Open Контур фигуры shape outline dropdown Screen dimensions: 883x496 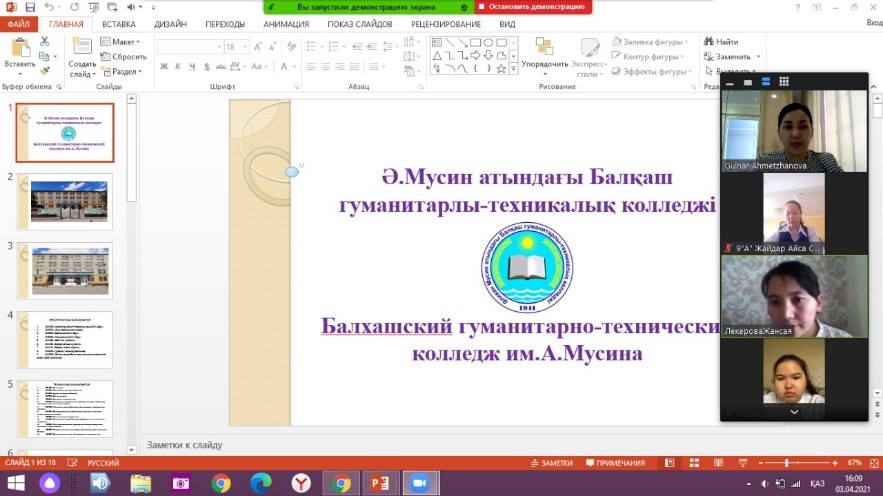648,56
